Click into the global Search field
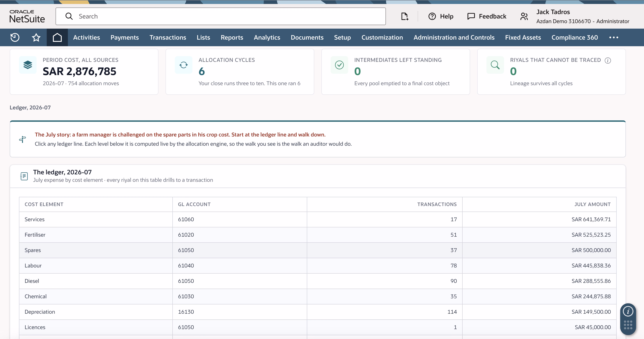The image size is (644, 339). click(x=220, y=17)
